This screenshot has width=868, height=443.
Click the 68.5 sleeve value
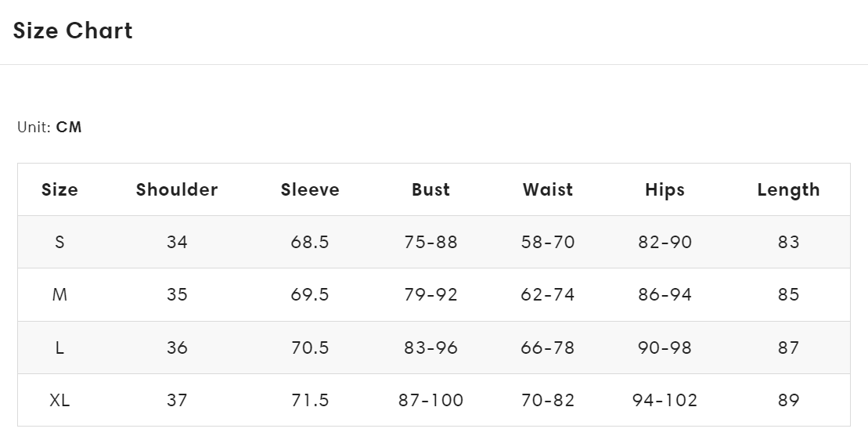(310, 243)
